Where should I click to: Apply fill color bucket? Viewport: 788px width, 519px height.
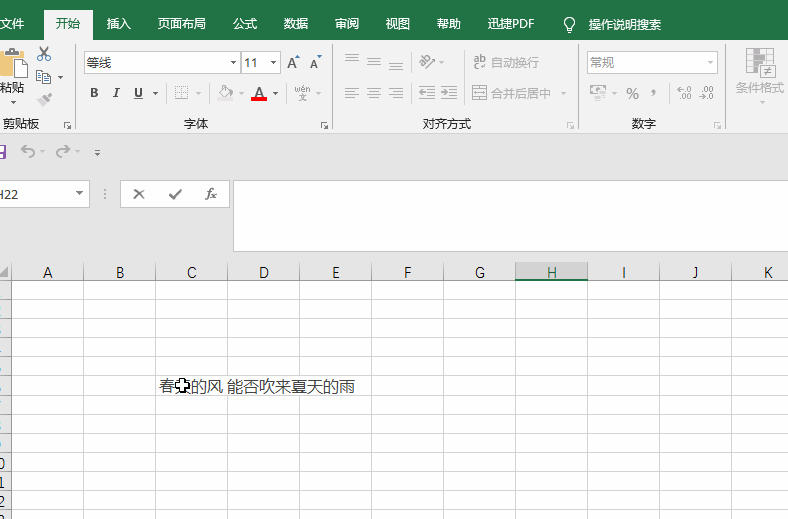coord(226,93)
